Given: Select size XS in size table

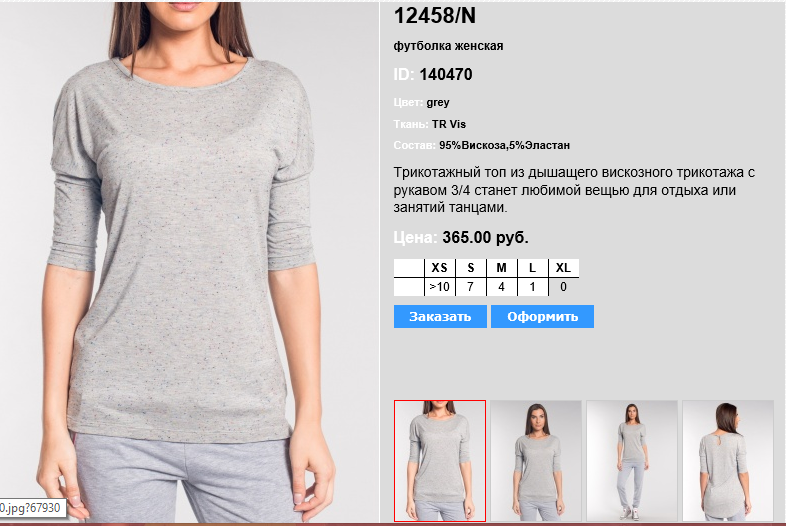Looking at the screenshot, I should [440, 268].
